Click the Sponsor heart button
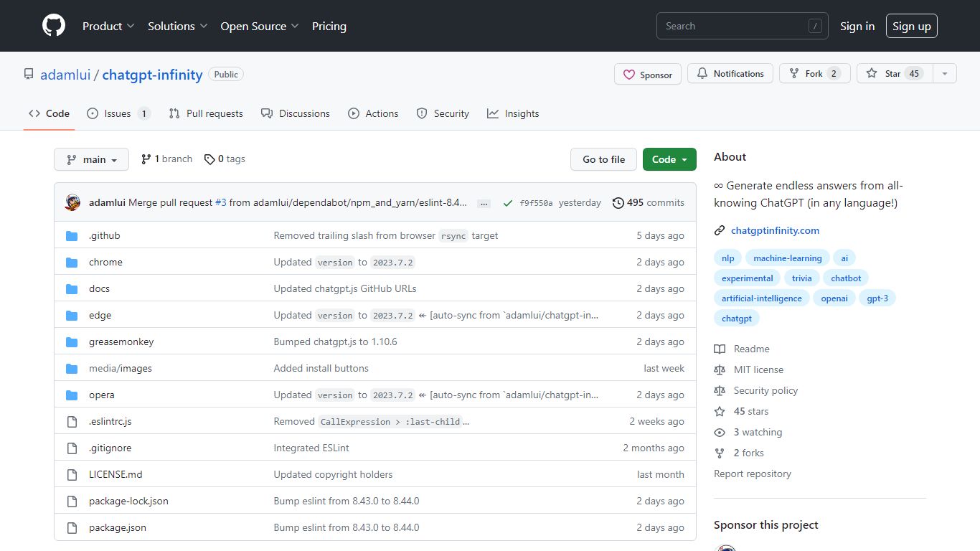Viewport: 980px width, 551px height. coord(647,75)
